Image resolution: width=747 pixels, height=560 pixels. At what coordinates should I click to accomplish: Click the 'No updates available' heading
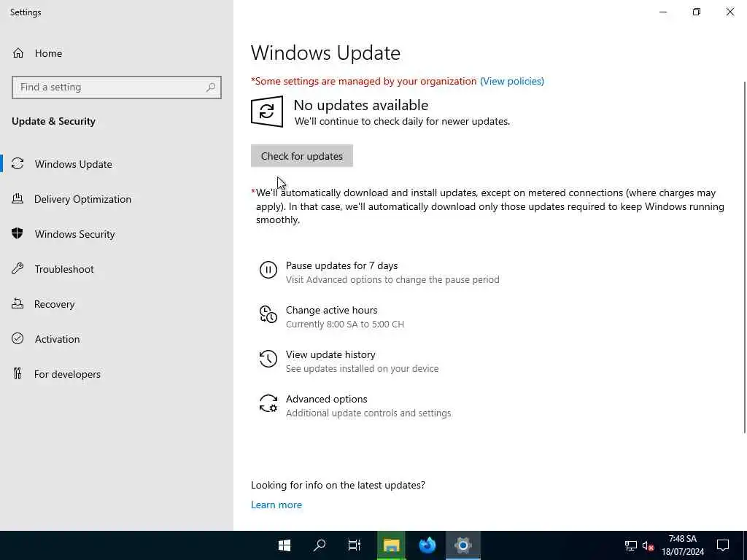pos(360,105)
